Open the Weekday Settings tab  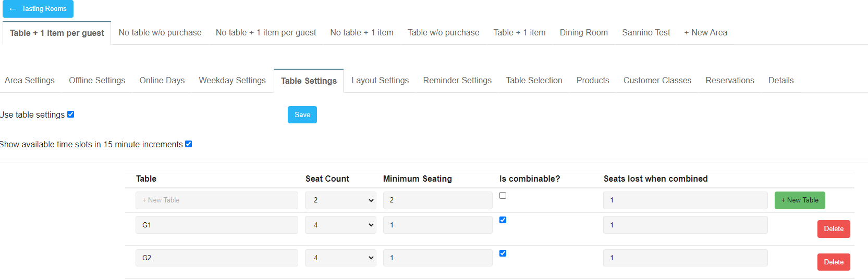[232, 81]
